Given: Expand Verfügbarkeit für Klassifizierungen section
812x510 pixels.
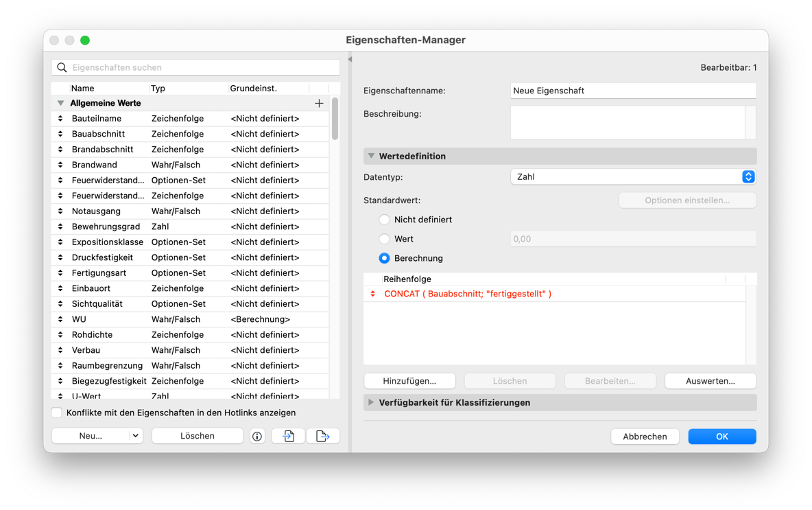Looking at the screenshot, I should click(371, 403).
